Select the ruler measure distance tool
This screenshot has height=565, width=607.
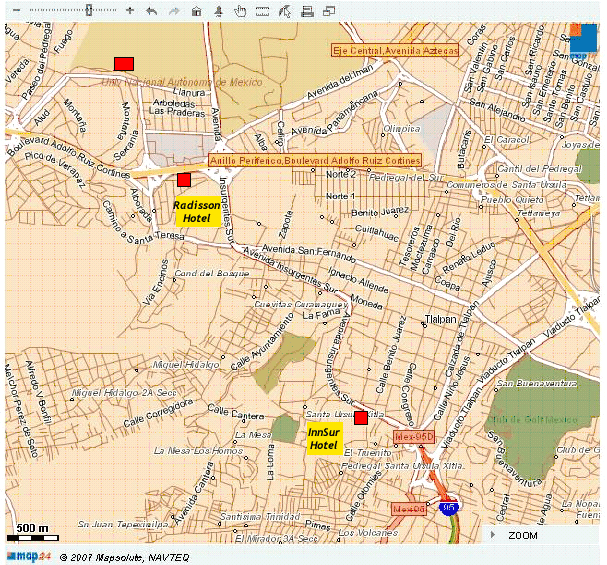(x=262, y=12)
